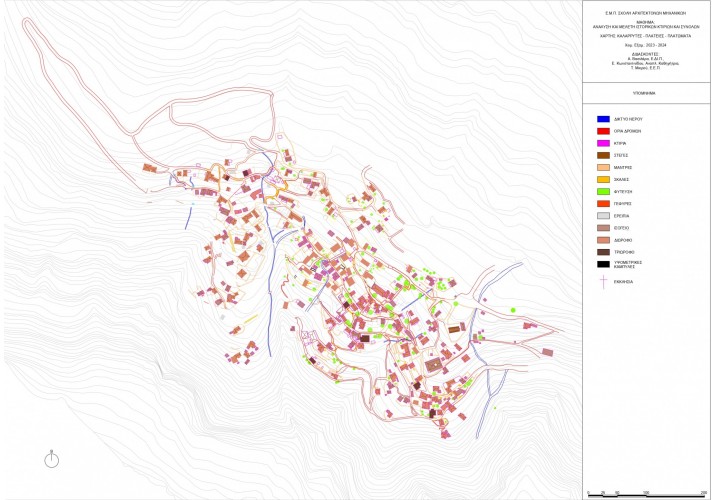Select the orange-red ΓΕΦΥΡΕΣ legend swatch
The width and height of the screenshot is (715, 500).
pos(603,204)
